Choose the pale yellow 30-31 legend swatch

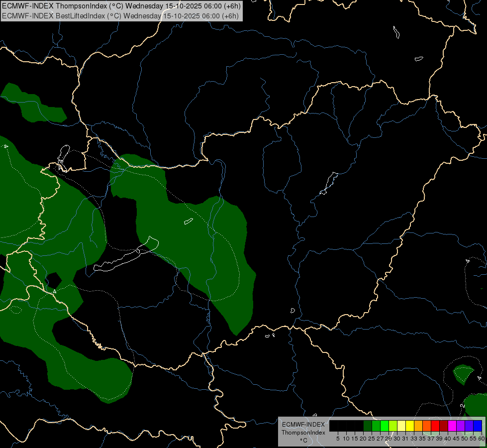401,426
